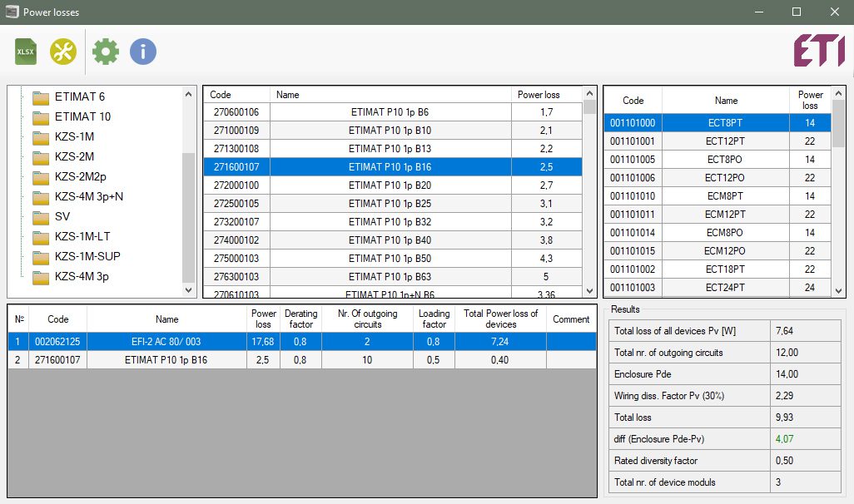Image resolution: width=854 pixels, height=504 pixels.
Task: Open the green gear settings icon
Action: tap(106, 52)
